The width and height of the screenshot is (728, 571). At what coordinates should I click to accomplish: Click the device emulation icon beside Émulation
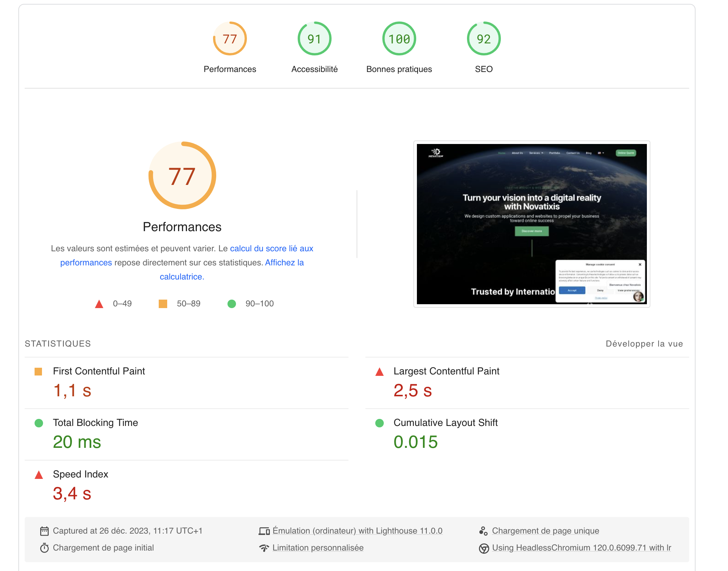(x=264, y=531)
